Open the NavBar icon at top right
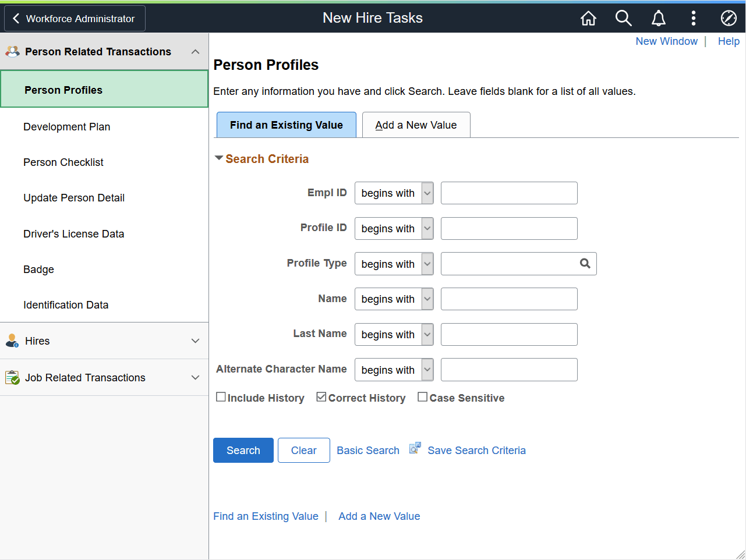746x560 pixels. (729, 18)
